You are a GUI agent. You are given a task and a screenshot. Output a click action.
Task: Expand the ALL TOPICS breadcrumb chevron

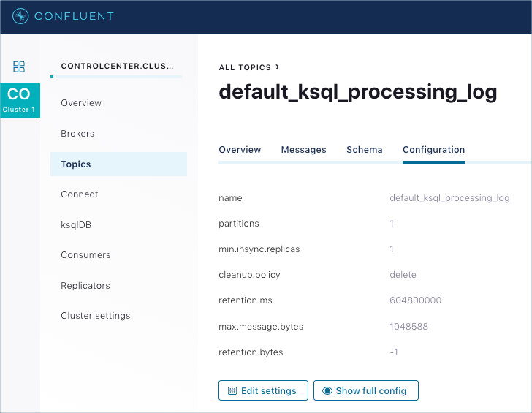(x=277, y=67)
